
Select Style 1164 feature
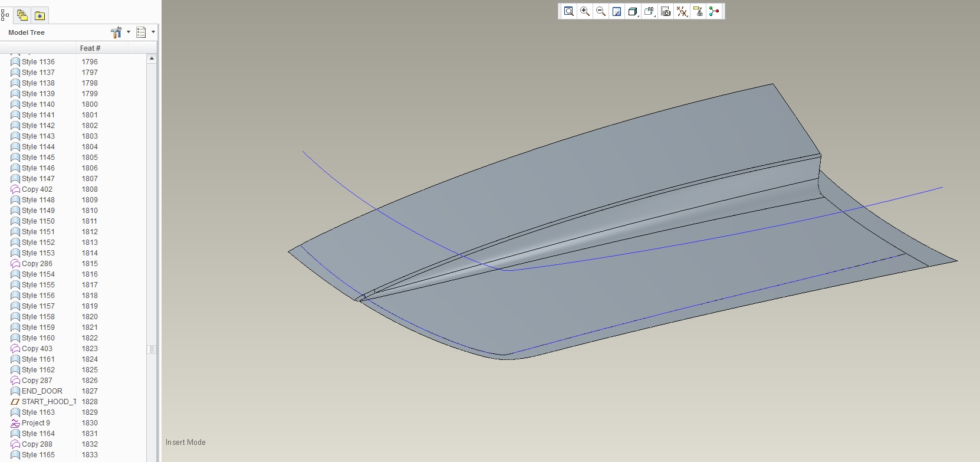(x=38, y=434)
